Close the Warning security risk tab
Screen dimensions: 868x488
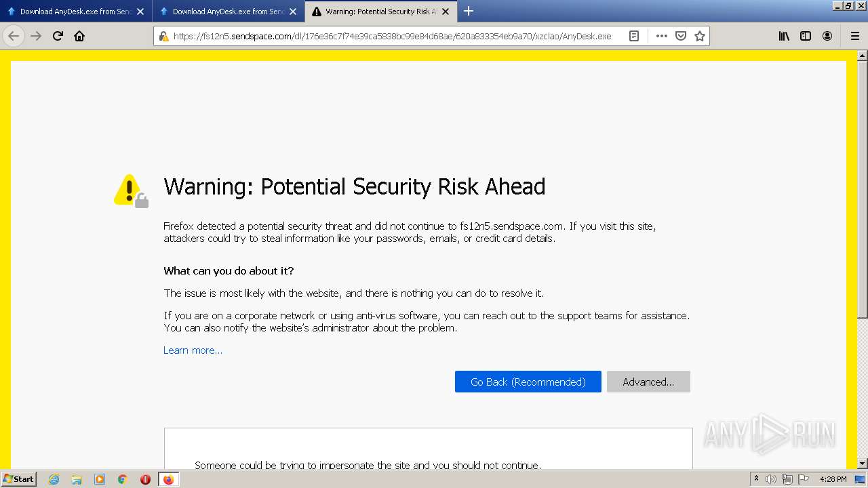[x=446, y=12]
